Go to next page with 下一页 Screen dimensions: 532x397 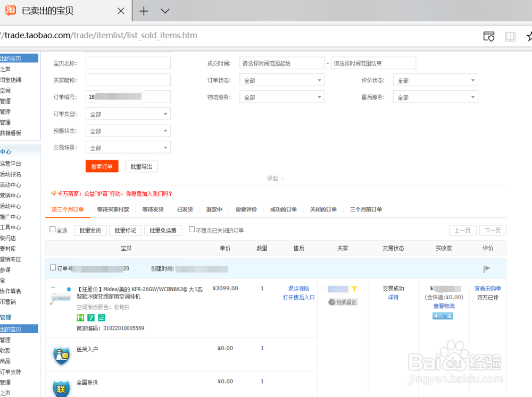pyautogui.click(x=493, y=231)
